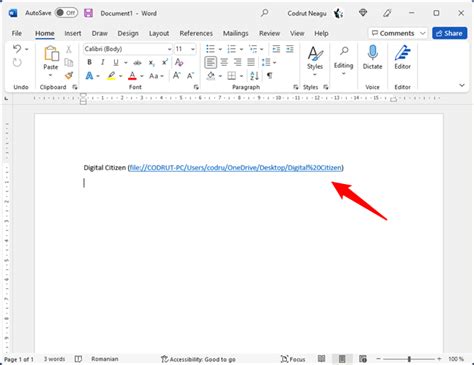Apply text highlight color marker

pyautogui.click(x=111, y=76)
